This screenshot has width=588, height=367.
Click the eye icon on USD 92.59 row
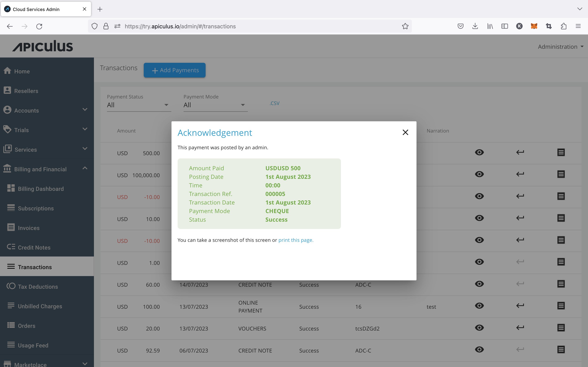click(x=480, y=350)
